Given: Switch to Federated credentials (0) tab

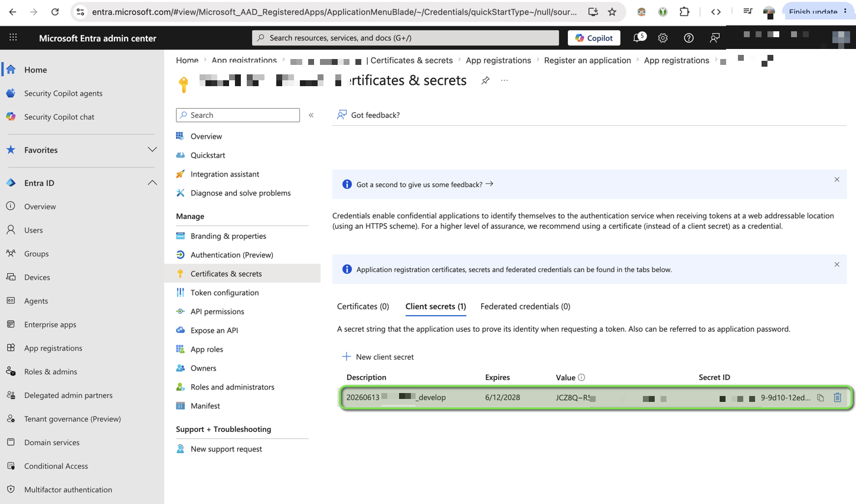Looking at the screenshot, I should point(525,306).
